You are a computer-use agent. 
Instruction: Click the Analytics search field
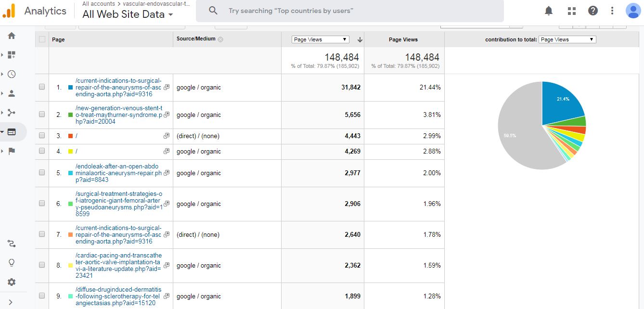coord(356,11)
